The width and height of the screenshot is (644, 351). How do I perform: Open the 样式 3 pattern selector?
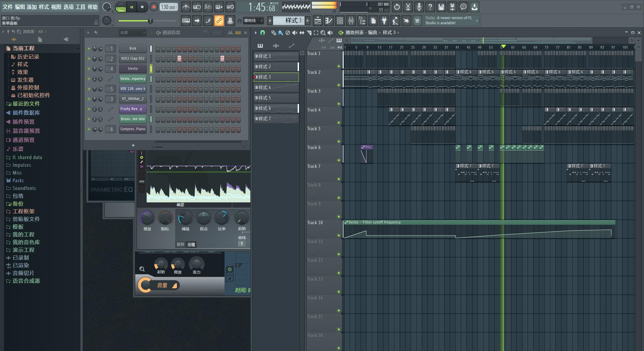(288, 20)
